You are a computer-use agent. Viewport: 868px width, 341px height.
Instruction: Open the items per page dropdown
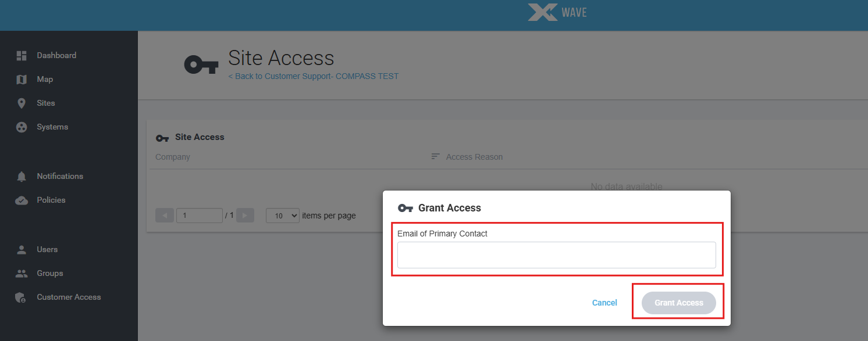point(283,216)
